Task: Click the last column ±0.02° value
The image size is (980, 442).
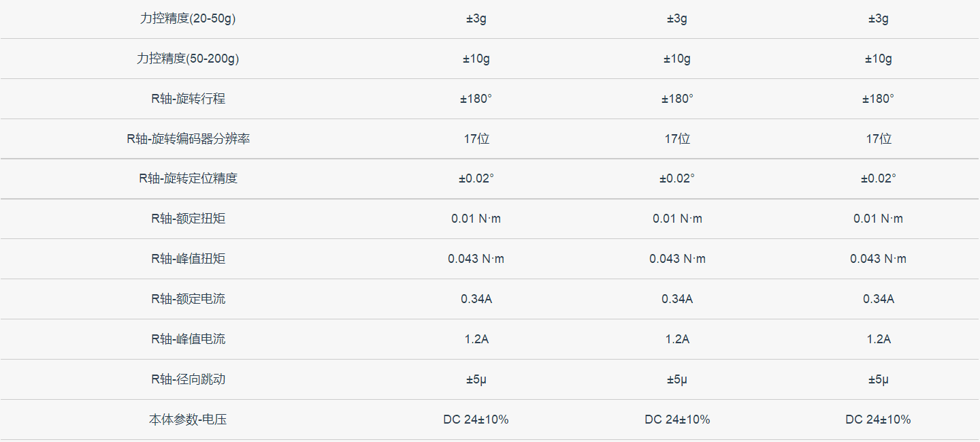Action: [879, 178]
